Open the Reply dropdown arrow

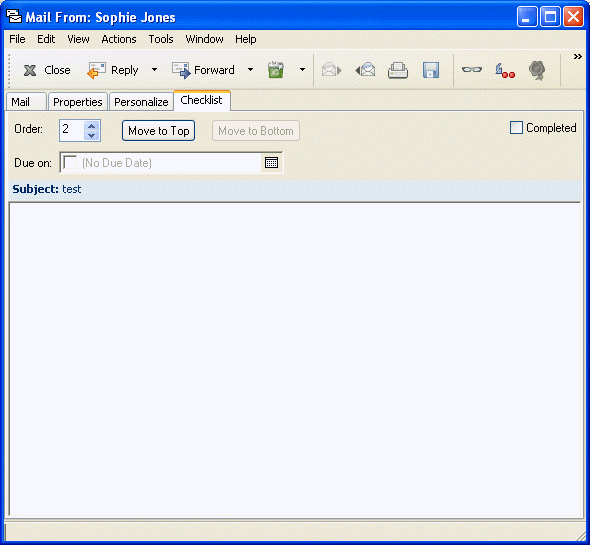[154, 70]
